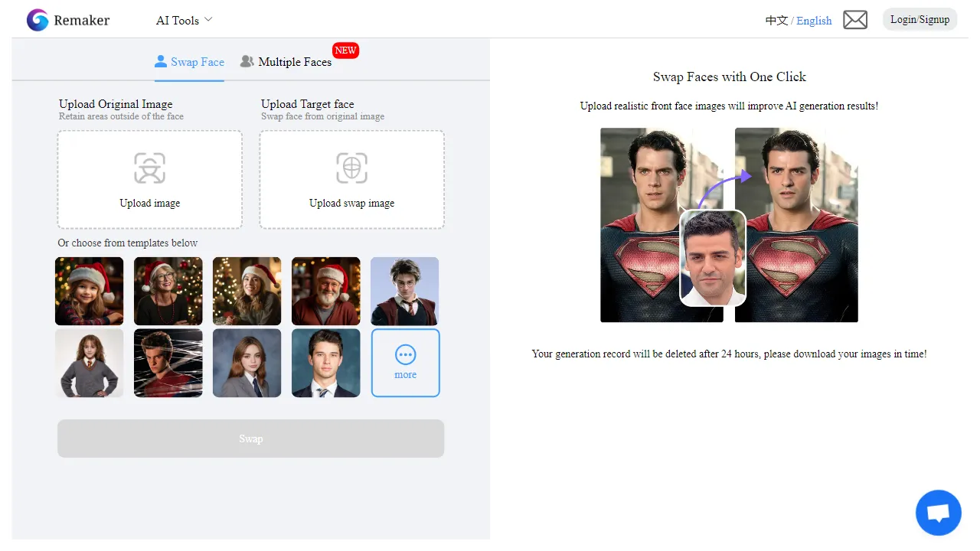Image resolution: width=980 pixels, height=551 pixels.
Task: Switch to the Multiple Faces tab
Action: (286, 62)
